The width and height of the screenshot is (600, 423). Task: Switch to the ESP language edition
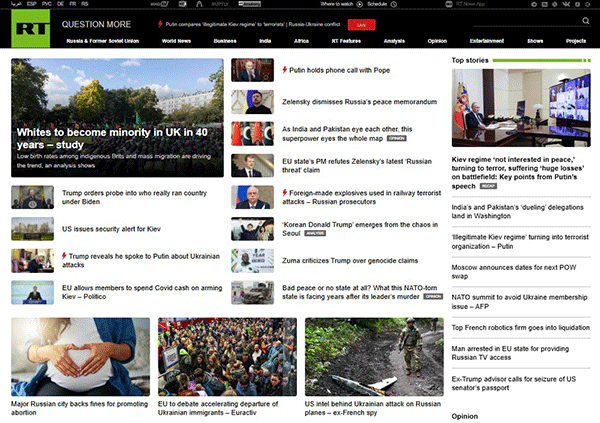click(x=32, y=4)
